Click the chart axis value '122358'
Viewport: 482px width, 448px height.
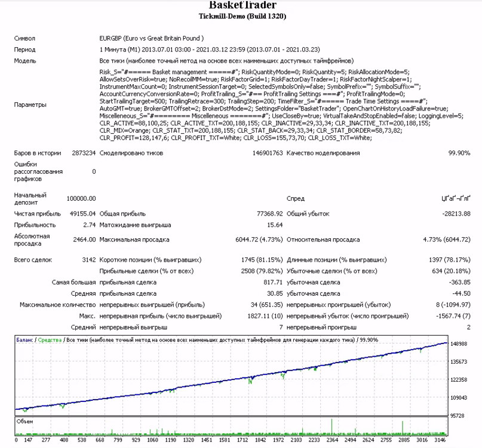tap(459, 380)
